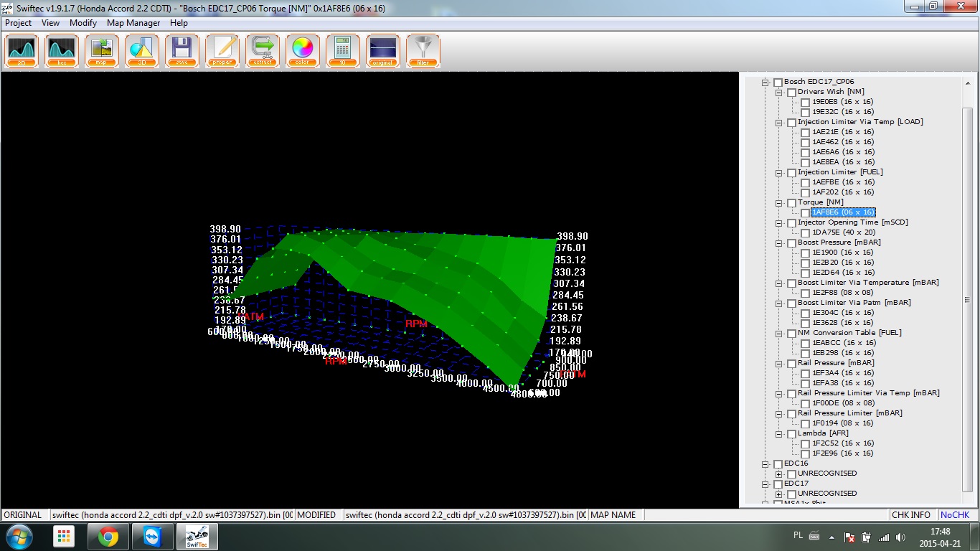Click the map toolbar icon
Image resolution: width=980 pixels, height=551 pixels.
pos(102,51)
